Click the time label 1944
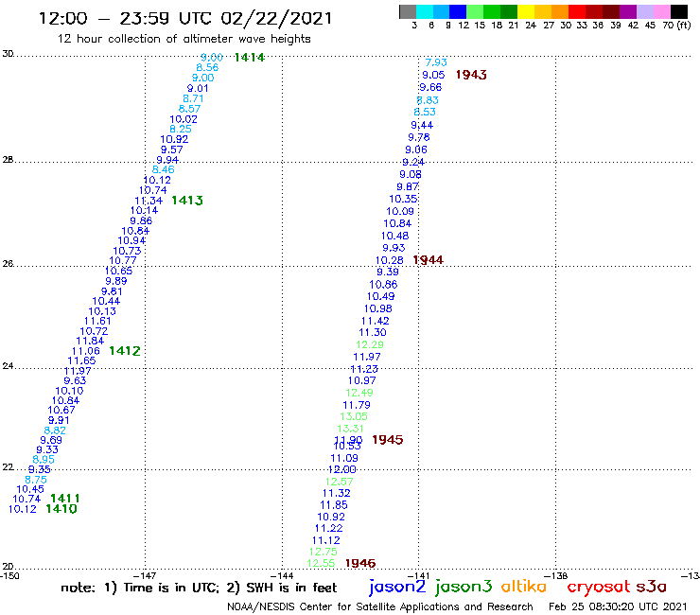The image size is (700, 615). [429, 260]
